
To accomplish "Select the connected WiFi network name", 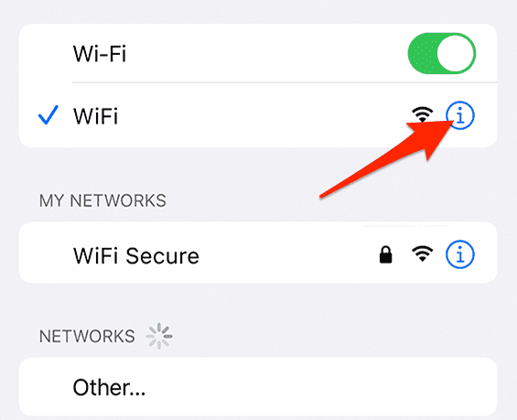I will point(95,115).
